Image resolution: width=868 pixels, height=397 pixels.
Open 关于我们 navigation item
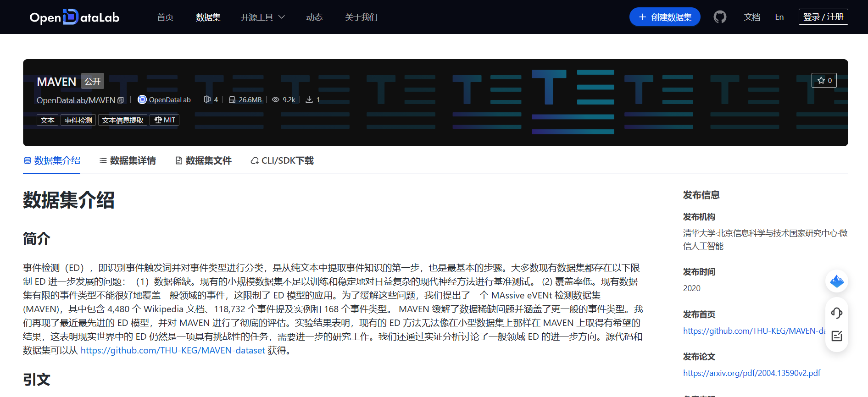[361, 17]
